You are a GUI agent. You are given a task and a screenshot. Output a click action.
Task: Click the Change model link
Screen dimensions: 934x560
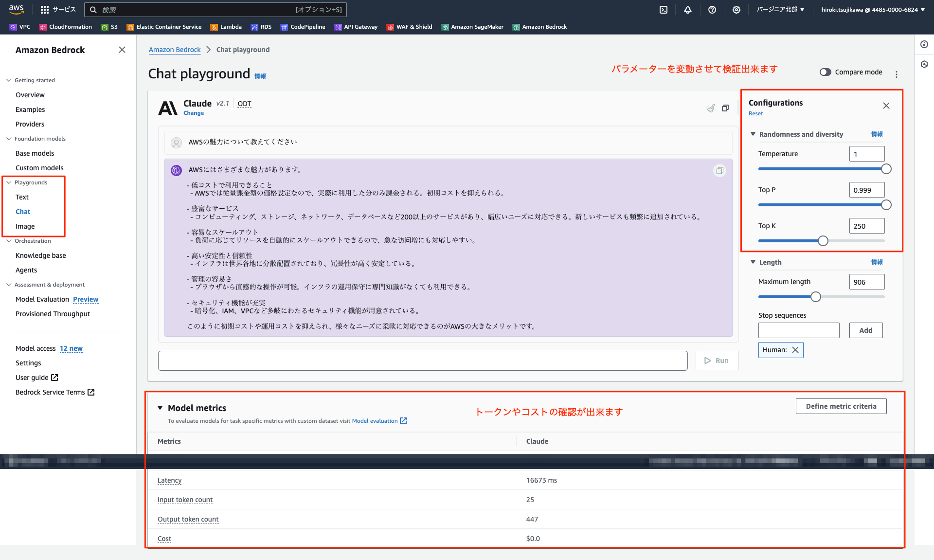(194, 113)
